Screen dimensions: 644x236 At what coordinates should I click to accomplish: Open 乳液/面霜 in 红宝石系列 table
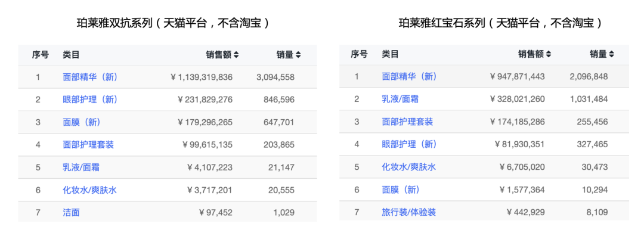pyautogui.click(x=400, y=99)
